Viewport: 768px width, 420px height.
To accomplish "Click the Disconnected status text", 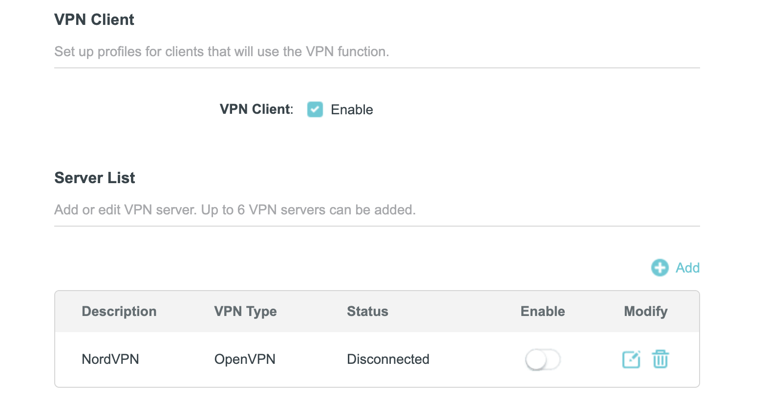I will 388,359.
